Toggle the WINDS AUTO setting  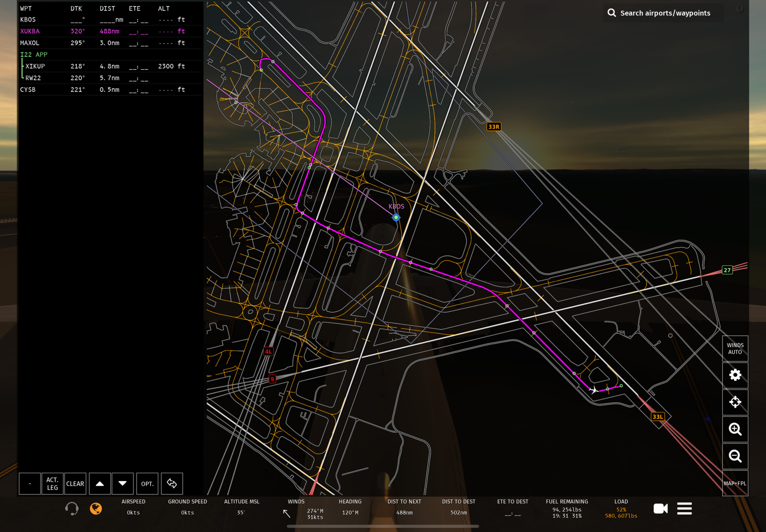click(x=735, y=349)
